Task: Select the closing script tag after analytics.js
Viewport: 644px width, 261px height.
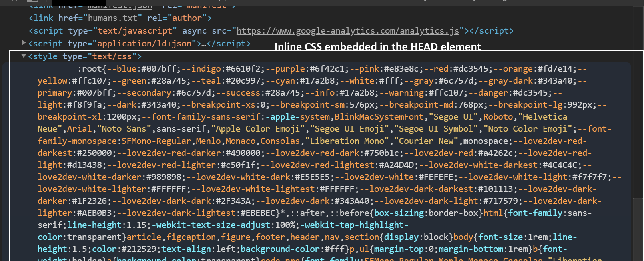Action: (491, 31)
